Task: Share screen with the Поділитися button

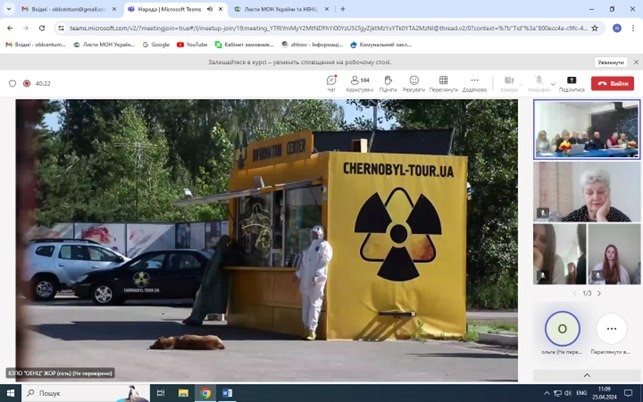Action: click(x=572, y=84)
